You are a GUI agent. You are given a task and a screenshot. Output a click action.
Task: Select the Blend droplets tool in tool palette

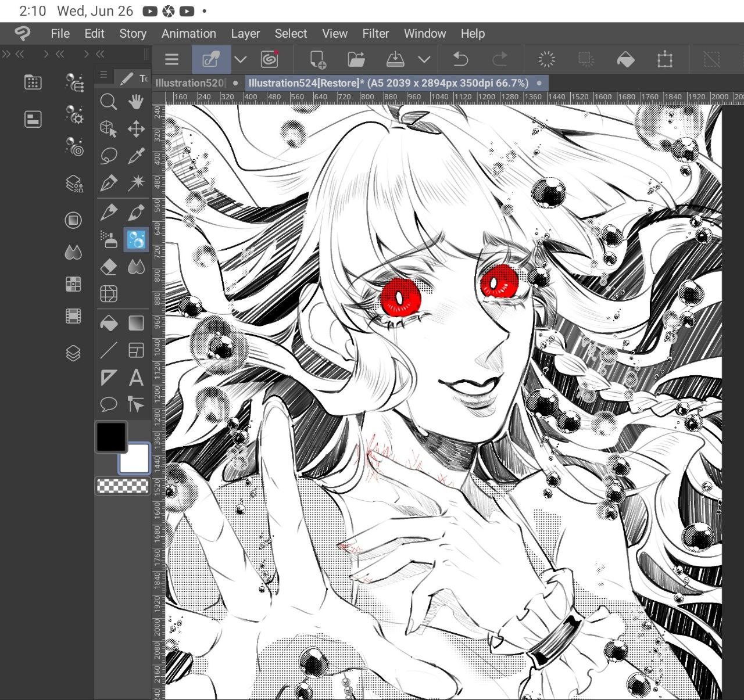point(136,267)
